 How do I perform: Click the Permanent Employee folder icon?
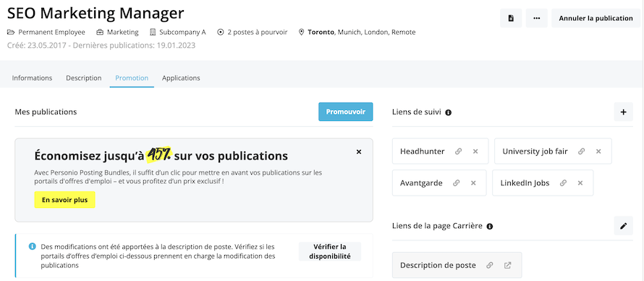coord(11,32)
